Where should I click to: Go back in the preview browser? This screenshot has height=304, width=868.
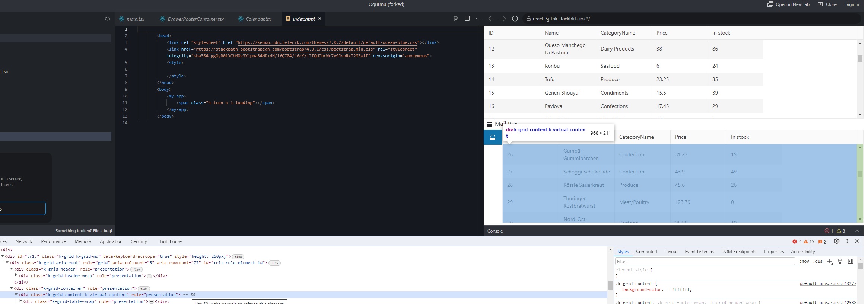pyautogui.click(x=491, y=19)
